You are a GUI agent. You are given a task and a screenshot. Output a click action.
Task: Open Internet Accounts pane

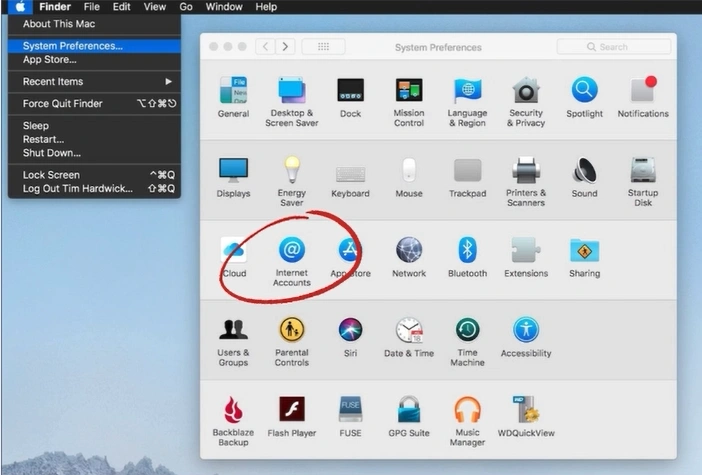(291, 261)
